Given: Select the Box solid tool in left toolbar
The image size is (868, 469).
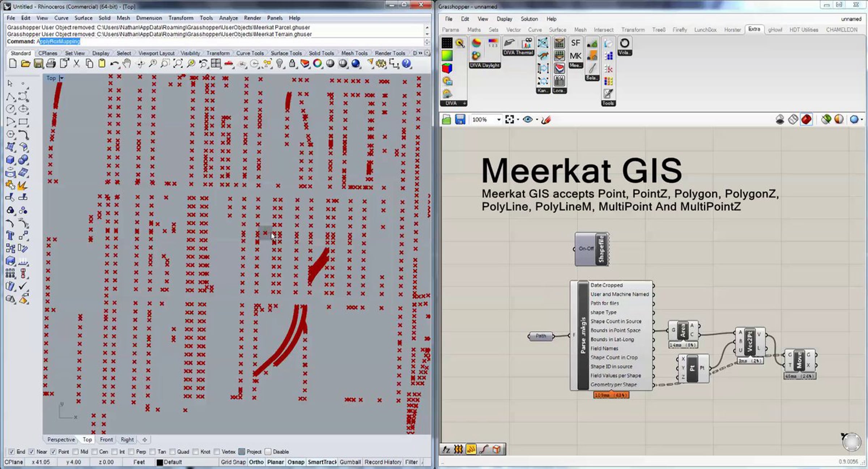Looking at the screenshot, I should [10, 160].
